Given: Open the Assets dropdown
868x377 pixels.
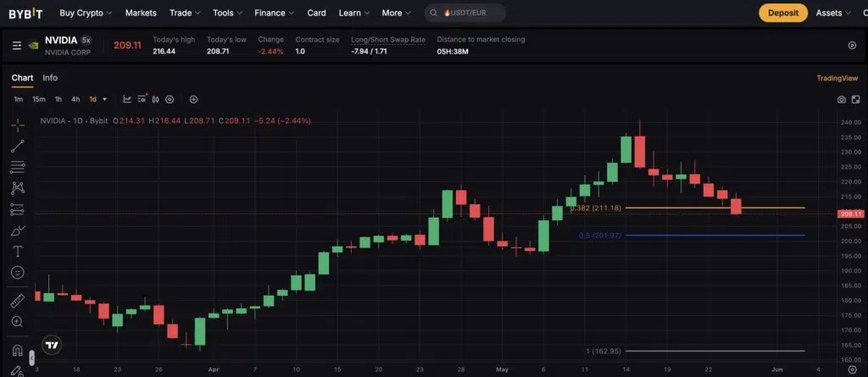Looking at the screenshot, I should tap(833, 13).
